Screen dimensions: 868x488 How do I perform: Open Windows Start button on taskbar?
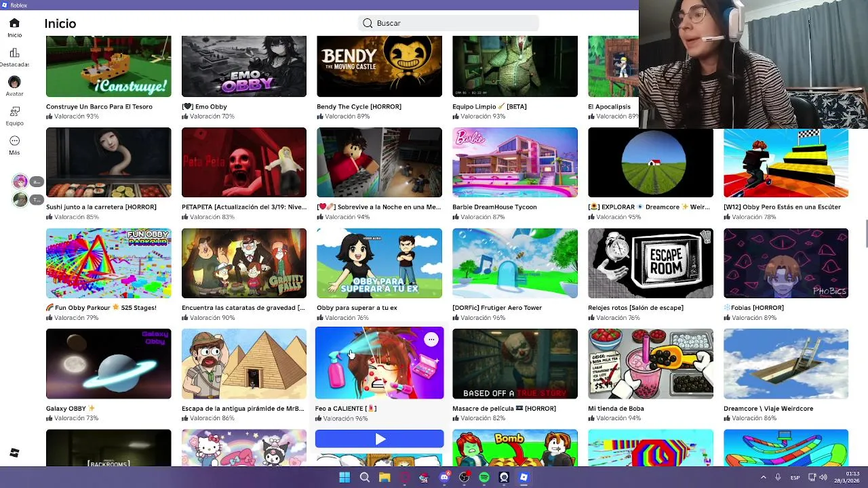click(x=344, y=477)
